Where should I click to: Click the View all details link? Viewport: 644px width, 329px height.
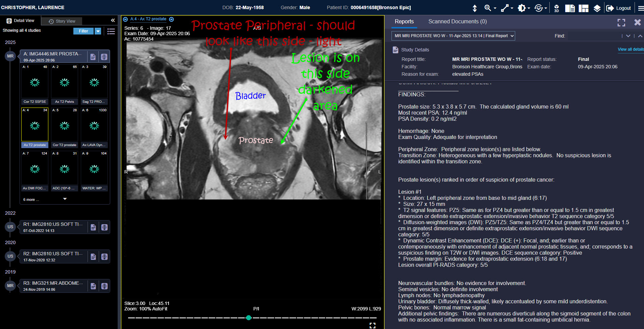pyautogui.click(x=631, y=49)
